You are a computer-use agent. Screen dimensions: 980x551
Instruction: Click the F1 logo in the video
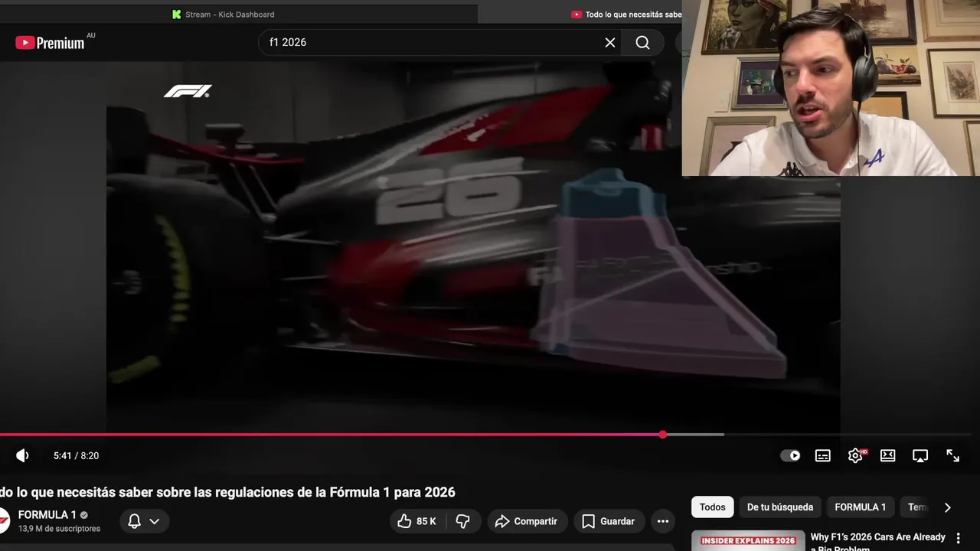tap(188, 91)
